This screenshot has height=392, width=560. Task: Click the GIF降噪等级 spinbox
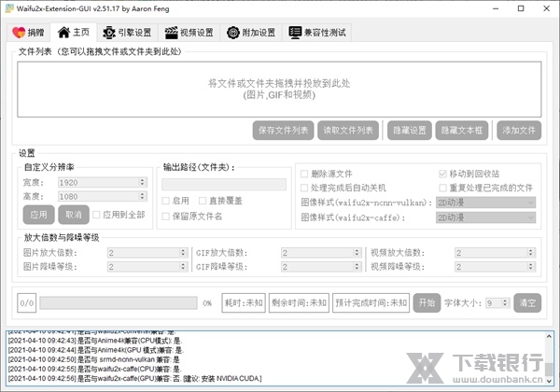(321, 267)
